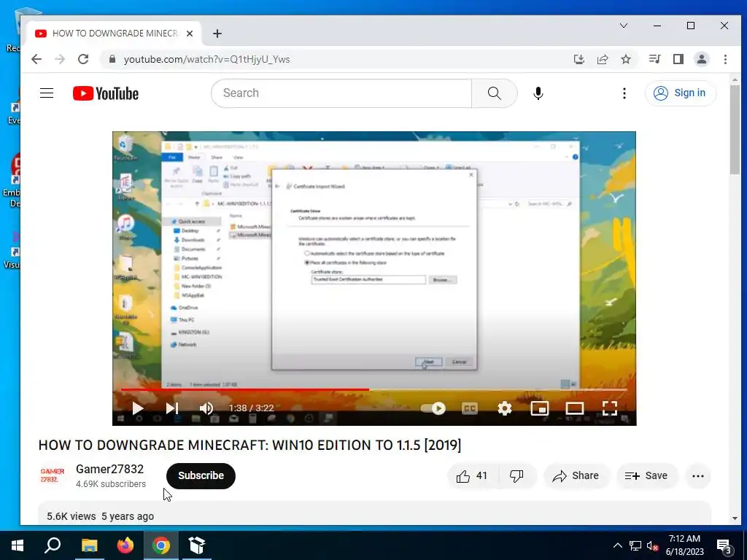Enable theater mode view
Screen dimensions: 747x560
(x=575, y=408)
